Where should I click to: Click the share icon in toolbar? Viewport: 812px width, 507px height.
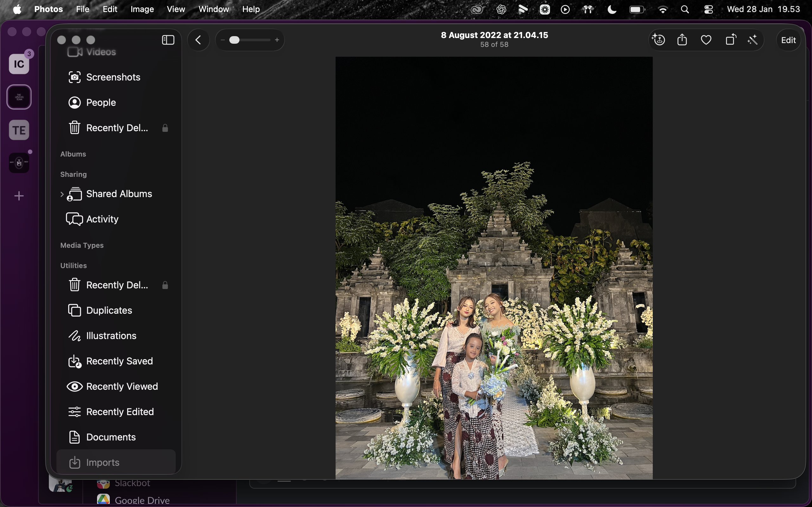[682, 40]
